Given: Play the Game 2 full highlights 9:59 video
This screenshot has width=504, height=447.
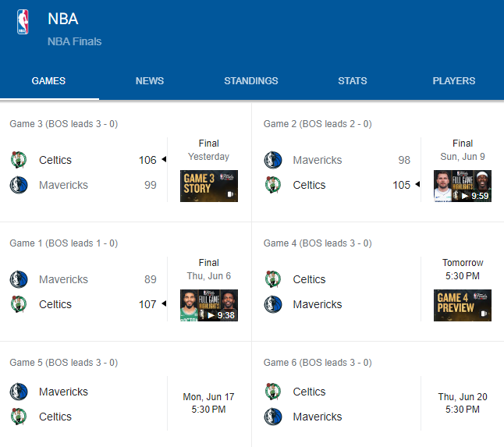Looking at the screenshot, I should 463,186.
